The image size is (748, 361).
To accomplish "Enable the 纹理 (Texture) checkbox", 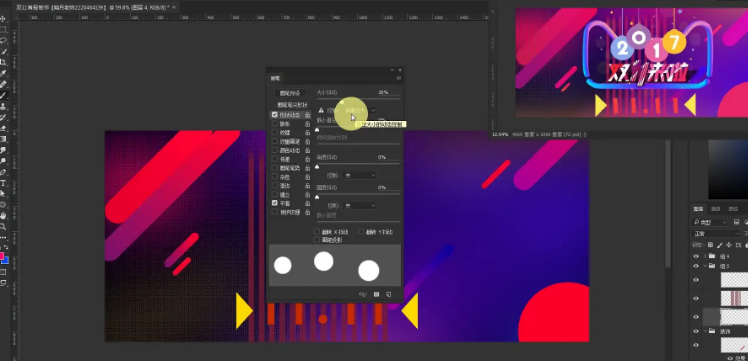I will [x=274, y=133].
